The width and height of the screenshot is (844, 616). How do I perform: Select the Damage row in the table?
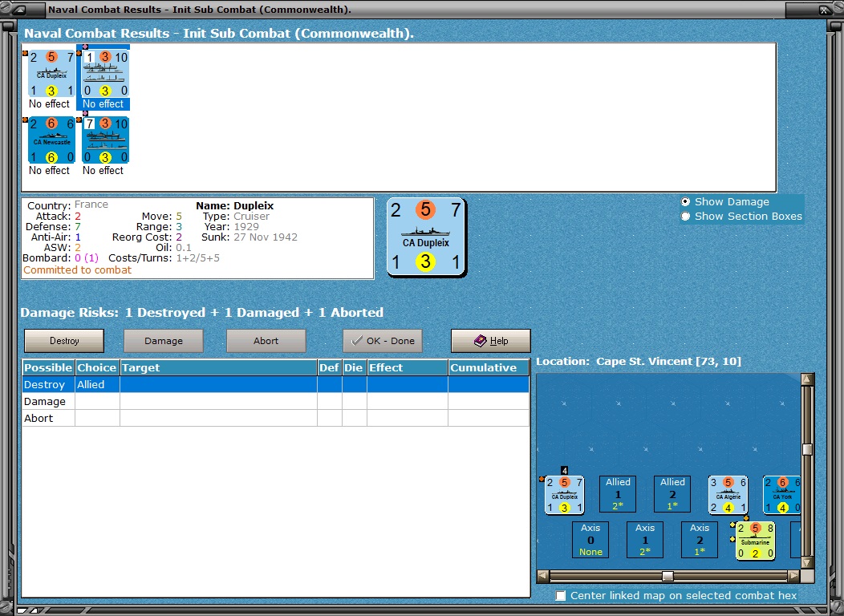click(x=276, y=401)
